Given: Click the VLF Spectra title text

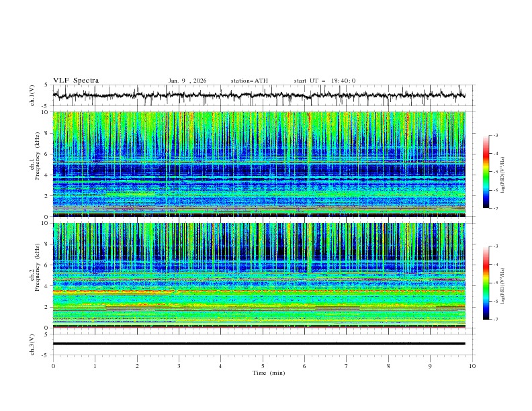Looking at the screenshot, I should (x=76, y=81).
